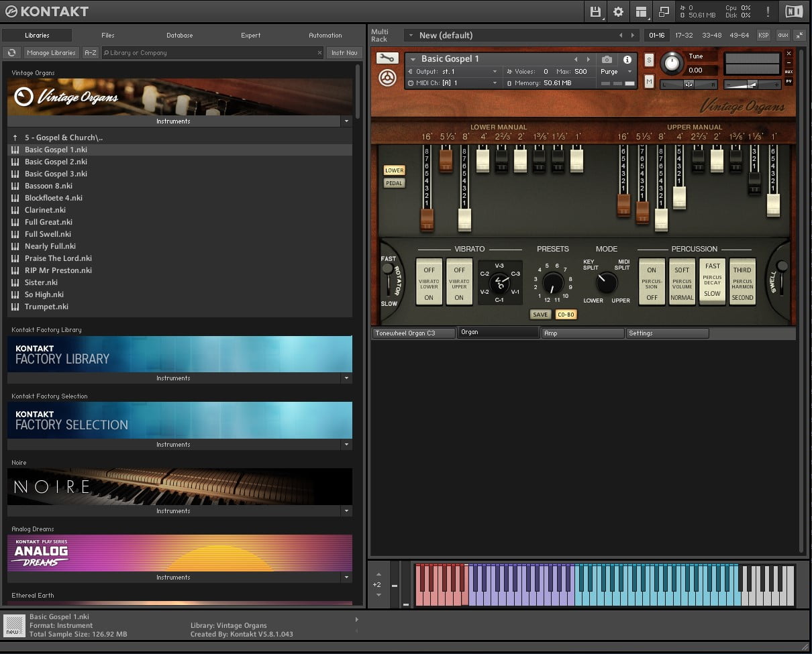The width and height of the screenshot is (812, 654).
Task: Toggle the Vibrato Upper switch
Action: click(x=459, y=282)
